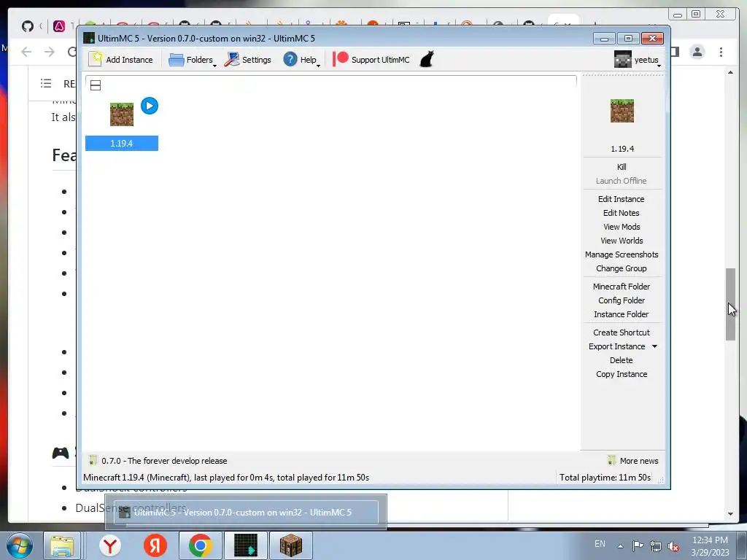The image size is (747, 560).
Task: Click Copy Instance
Action: click(622, 374)
